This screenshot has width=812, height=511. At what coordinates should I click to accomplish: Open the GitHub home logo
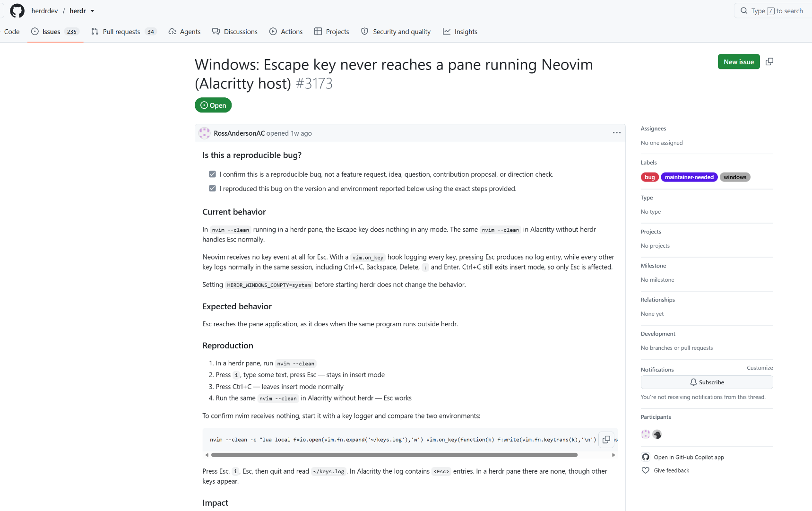[17, 11]
